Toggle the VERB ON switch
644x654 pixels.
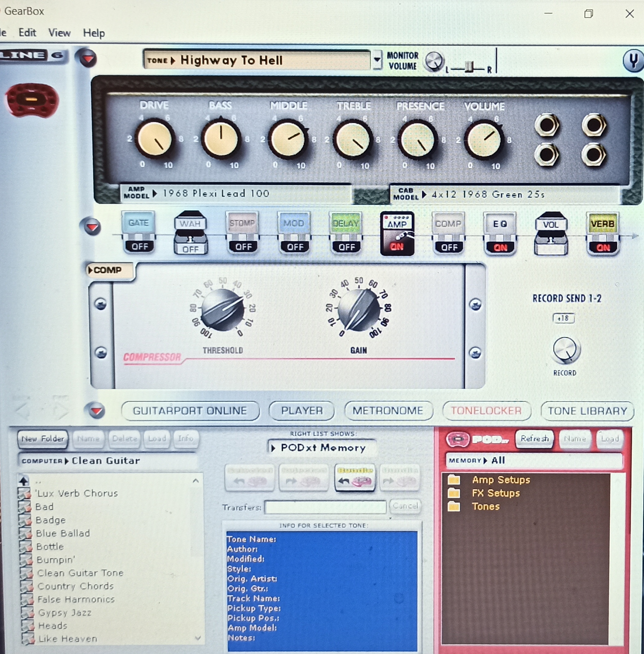(603, 247)
